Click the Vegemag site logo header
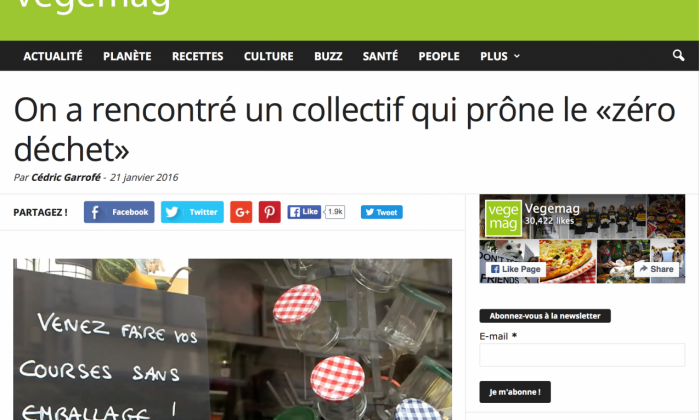The width and height of the screenshot is (700, 420). click(x=93, y=5)
